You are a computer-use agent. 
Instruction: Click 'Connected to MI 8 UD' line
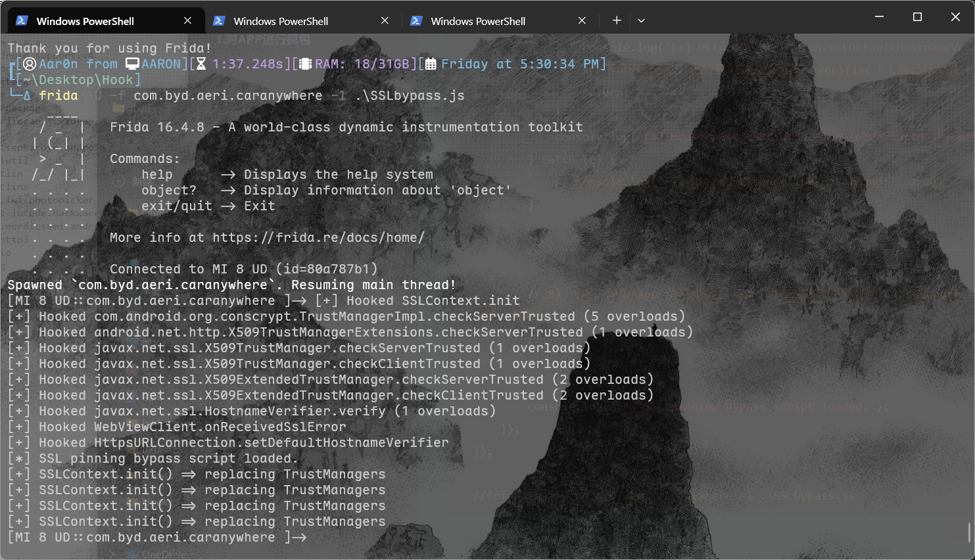point(244,269)
